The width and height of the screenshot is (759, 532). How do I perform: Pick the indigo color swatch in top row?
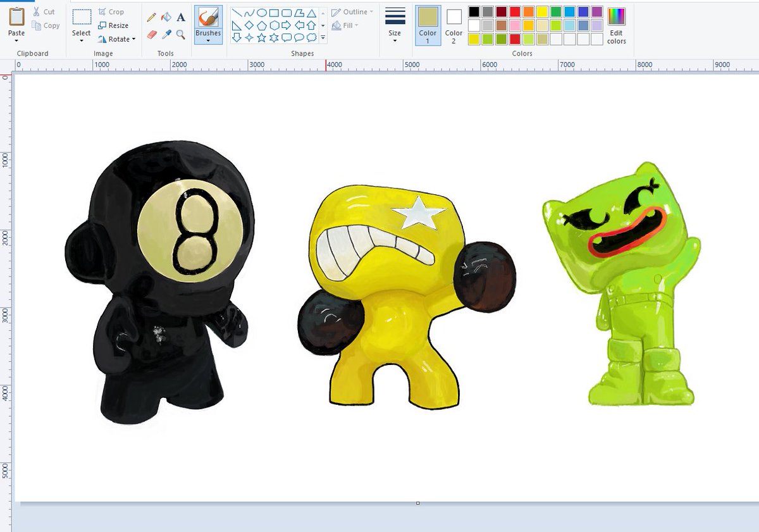pyautogui.click(x=583, y=12)
